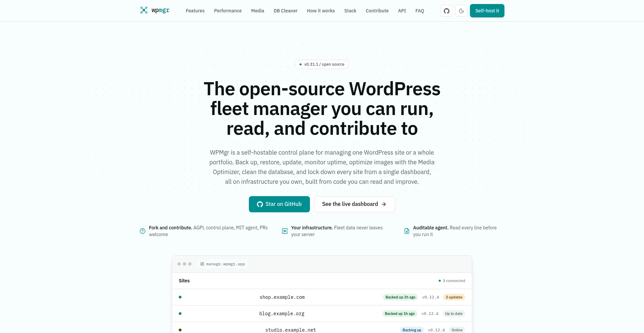Click the main hero headline
Screen dimensions: 644x333
coord(322,109)
